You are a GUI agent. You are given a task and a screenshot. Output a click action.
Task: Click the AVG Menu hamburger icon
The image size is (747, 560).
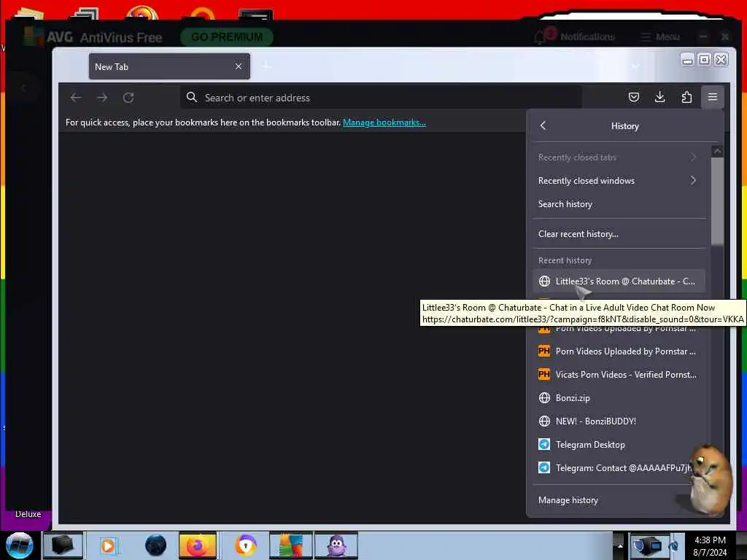(646, 36)
